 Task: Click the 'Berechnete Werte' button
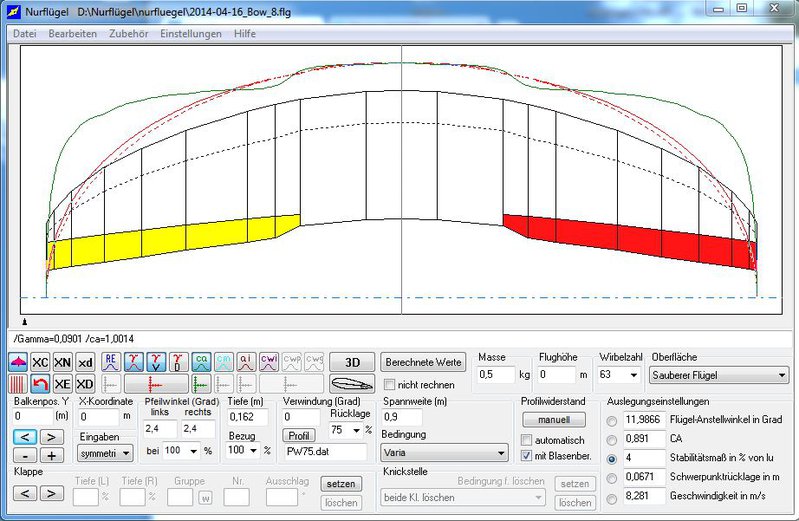(424, 362)
